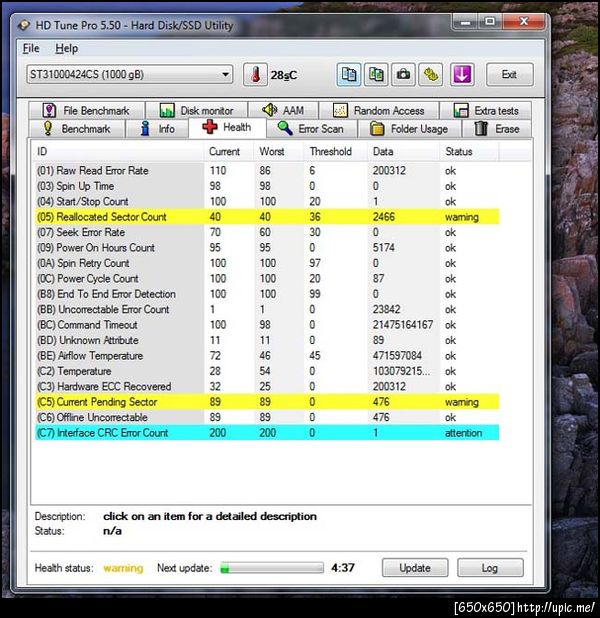Select the Health tab
Viewport: 600px width, 618px height.
tap(227, 127)
